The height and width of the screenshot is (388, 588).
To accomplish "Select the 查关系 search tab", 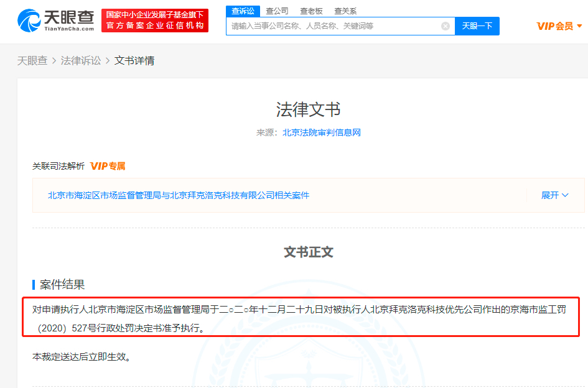I will (x=345, y=11).
